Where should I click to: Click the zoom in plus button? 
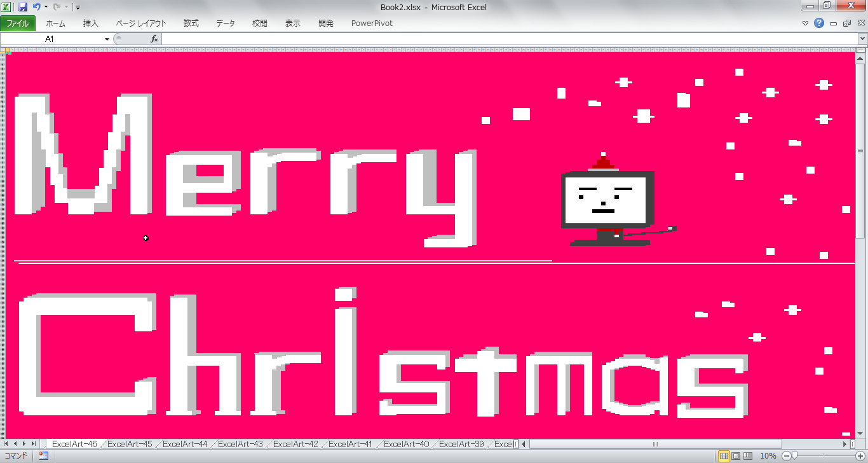point(860,456)
